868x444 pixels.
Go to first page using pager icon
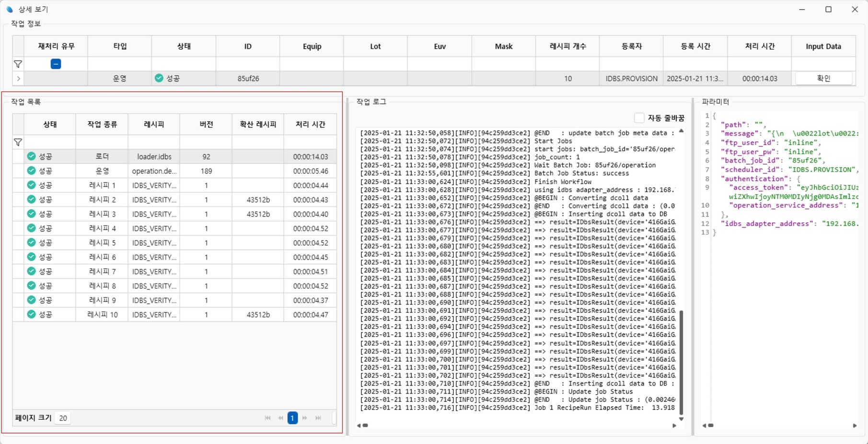267,418
